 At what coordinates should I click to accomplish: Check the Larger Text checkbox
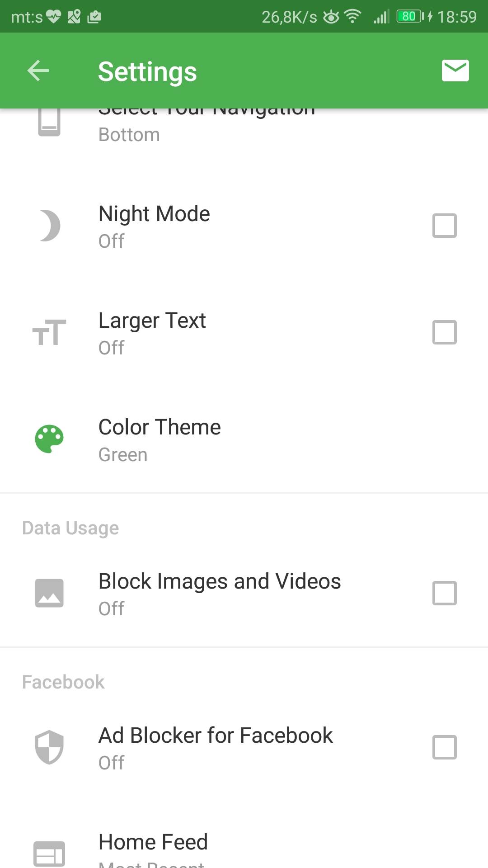pos(445,332)
